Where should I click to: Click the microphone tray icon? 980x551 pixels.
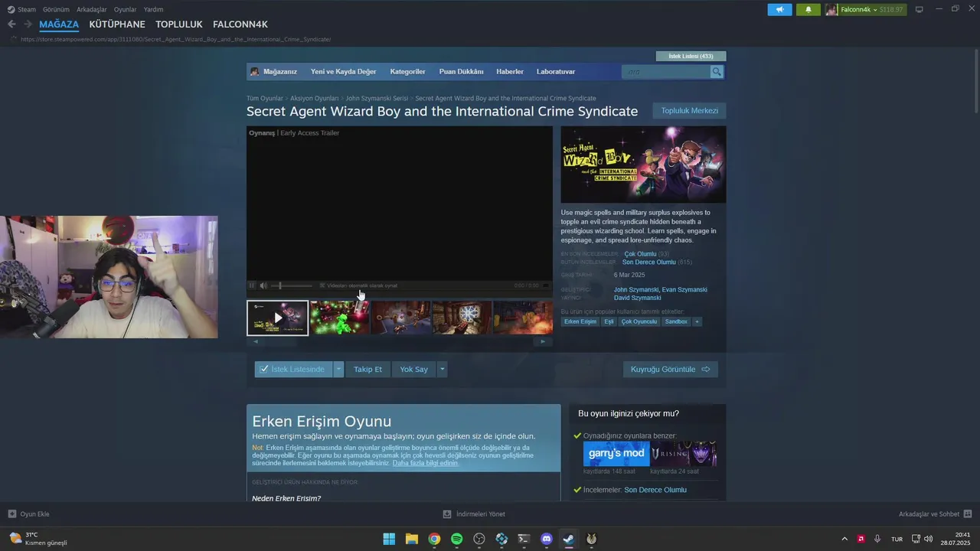(877, 539)
